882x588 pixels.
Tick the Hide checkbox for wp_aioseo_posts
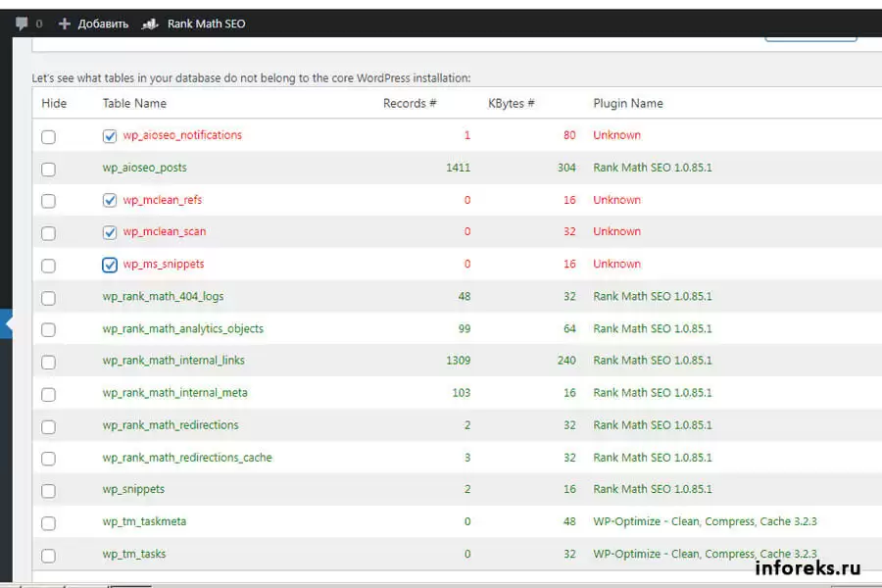click(49, 170)
